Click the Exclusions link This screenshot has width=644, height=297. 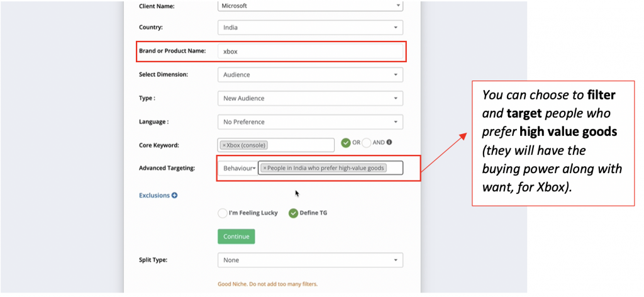click(154, 195)
